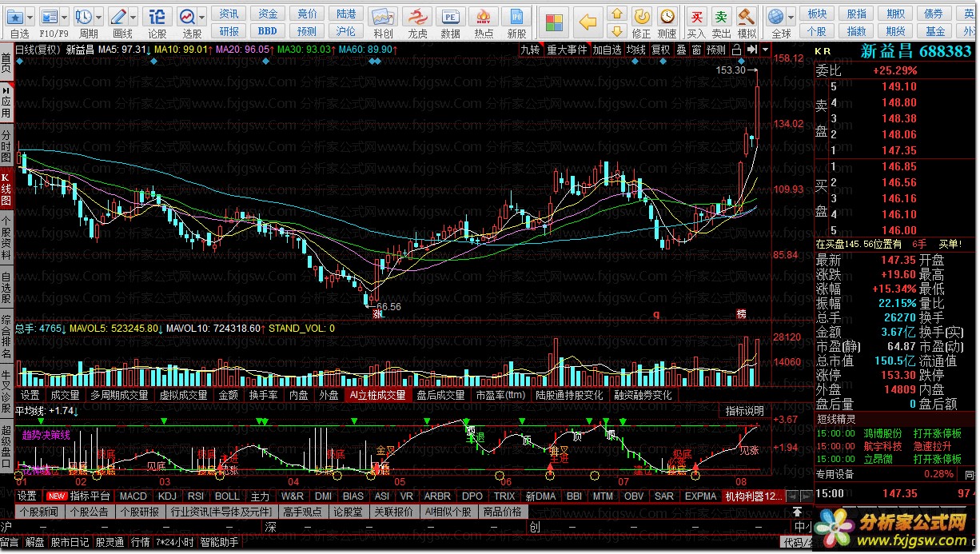Toggle the 预测 forecast option above chart
The image size is (980, 554).
pyautogui.click(x=716, y=50)
